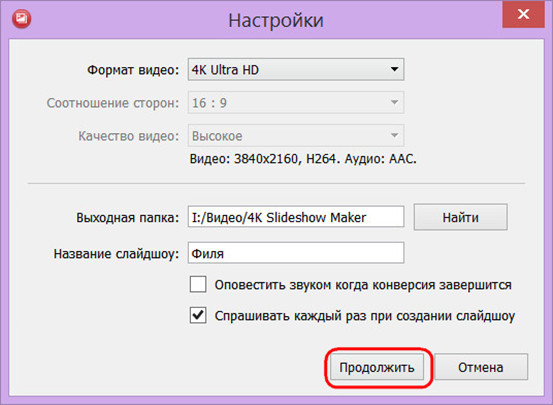The width and height of the screenshot is (553, 405).
Task: Click the Спрашивать каждый раз при создании label
Action: point(365,316)
